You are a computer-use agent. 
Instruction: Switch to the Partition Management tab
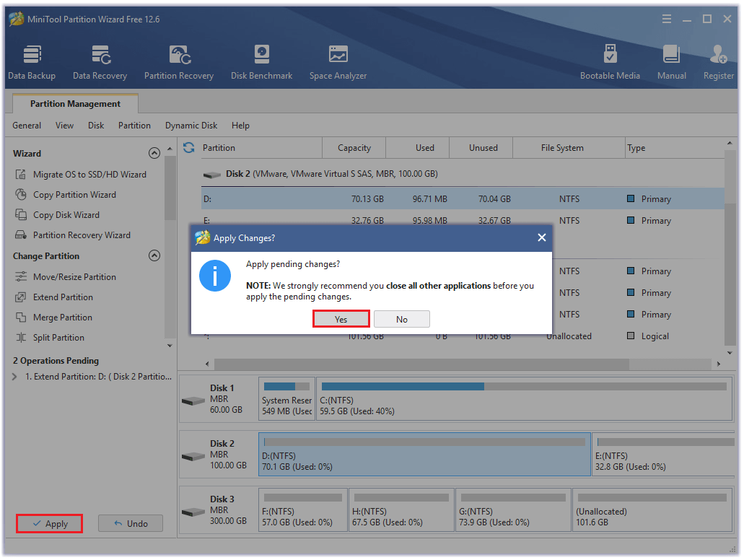point(75,103)
